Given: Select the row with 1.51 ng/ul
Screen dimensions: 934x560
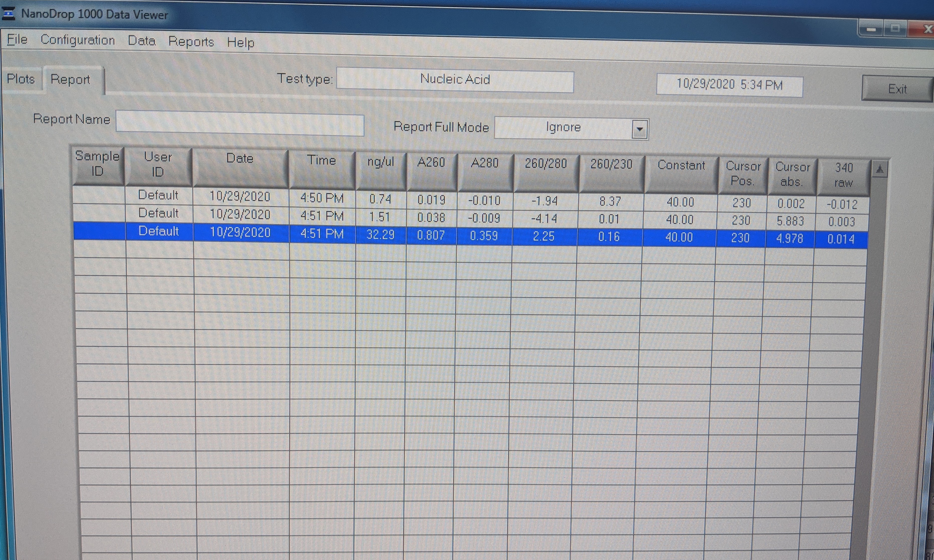Looking at the screenshot, I should pos(380,217).
